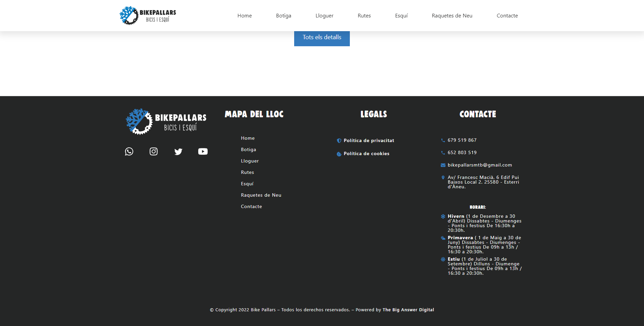Open the WhatsApp icon in footer

129,151
